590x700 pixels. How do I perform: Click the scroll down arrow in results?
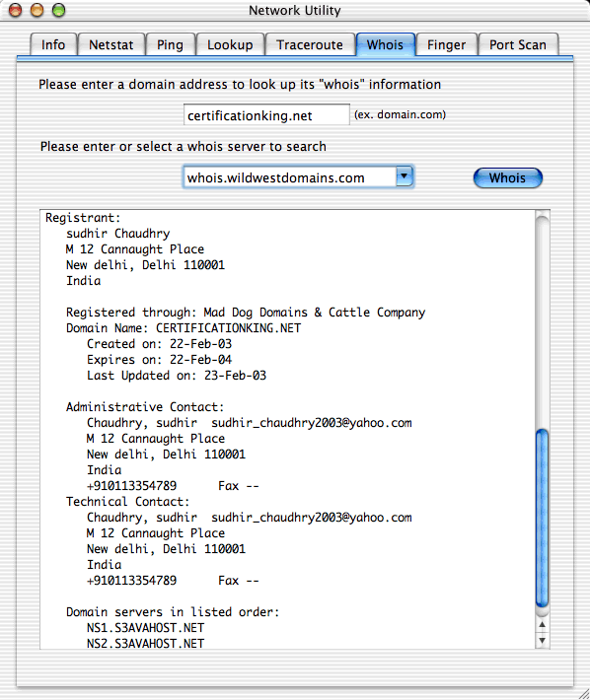click(543, 641)
